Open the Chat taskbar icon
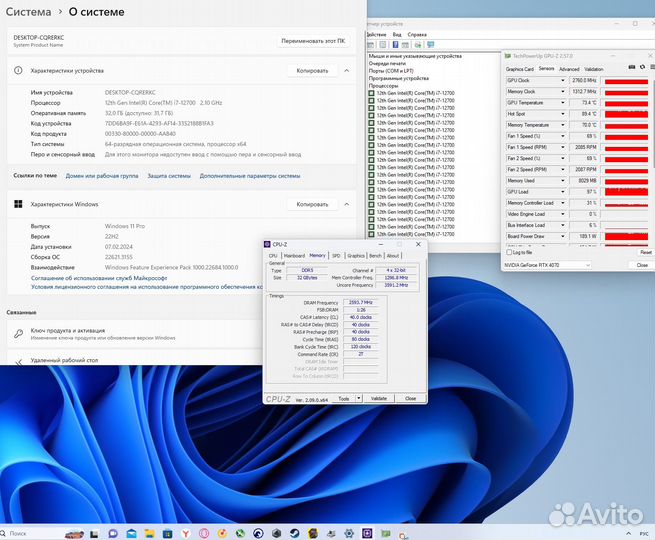655x540 pixels. pos(113,533)
